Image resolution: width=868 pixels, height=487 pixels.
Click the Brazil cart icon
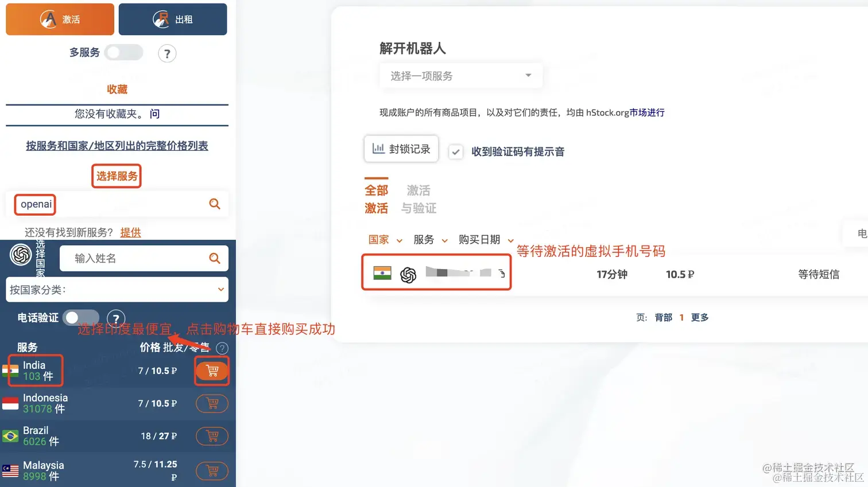(212, 436)
